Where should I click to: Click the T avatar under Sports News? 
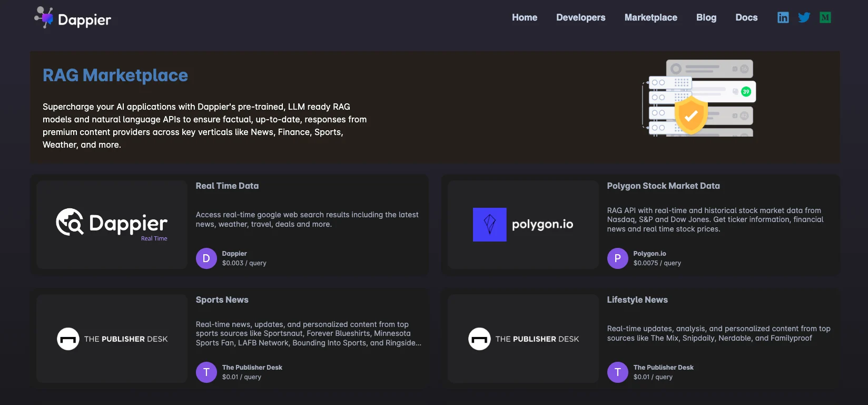click(x=206, y=372)
